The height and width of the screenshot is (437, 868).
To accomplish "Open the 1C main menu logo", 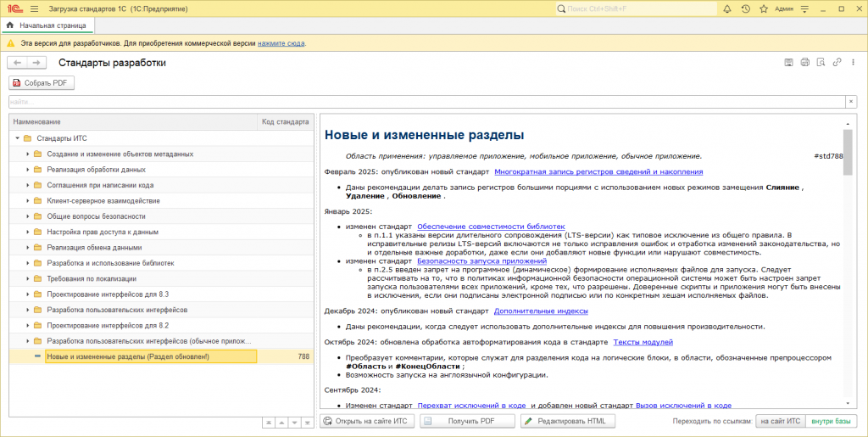I will (15, 8).
